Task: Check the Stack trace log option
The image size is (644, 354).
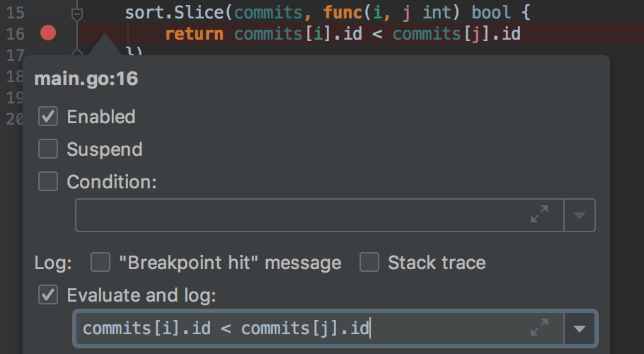Action: click(369, 262)
